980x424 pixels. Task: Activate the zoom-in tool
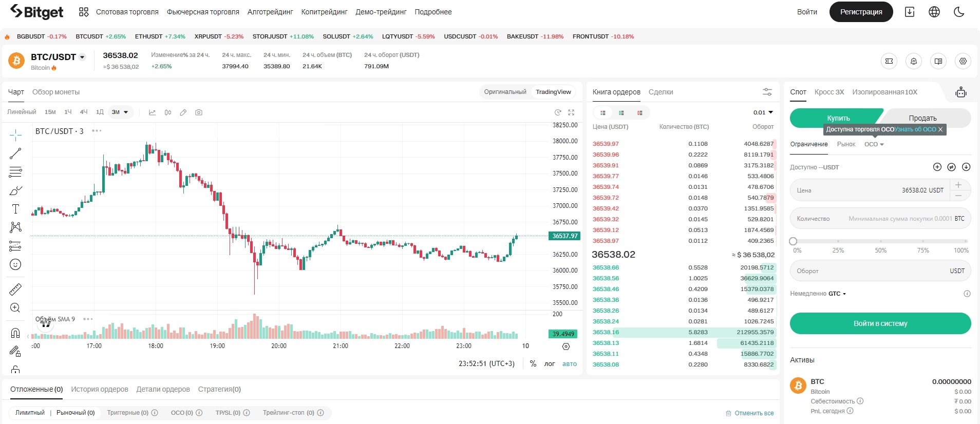(15, 308)
